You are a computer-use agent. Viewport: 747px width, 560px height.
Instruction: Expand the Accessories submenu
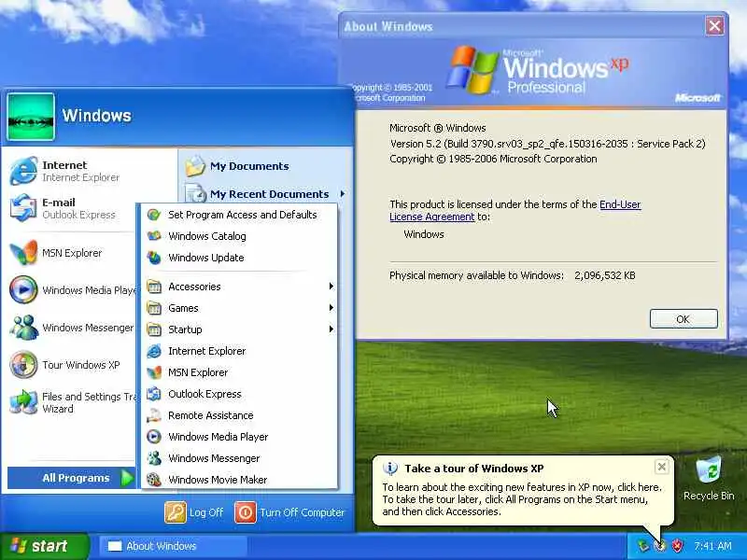(x=240, y=287)
